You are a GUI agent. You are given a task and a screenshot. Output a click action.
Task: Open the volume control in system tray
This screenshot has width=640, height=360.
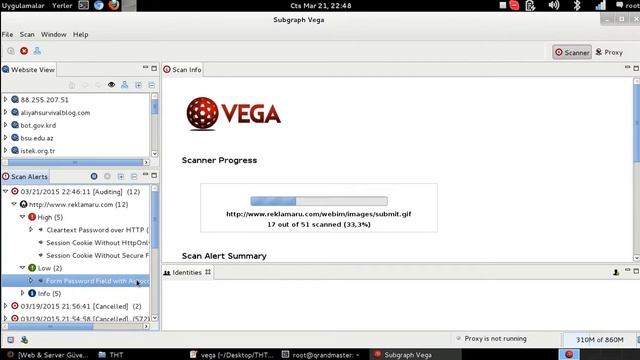coord(553,5)
